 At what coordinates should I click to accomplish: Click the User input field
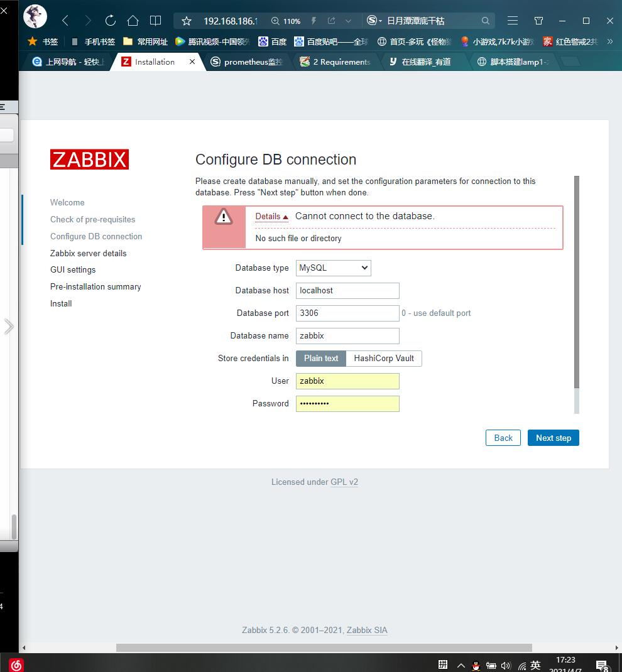coord(347,381)
